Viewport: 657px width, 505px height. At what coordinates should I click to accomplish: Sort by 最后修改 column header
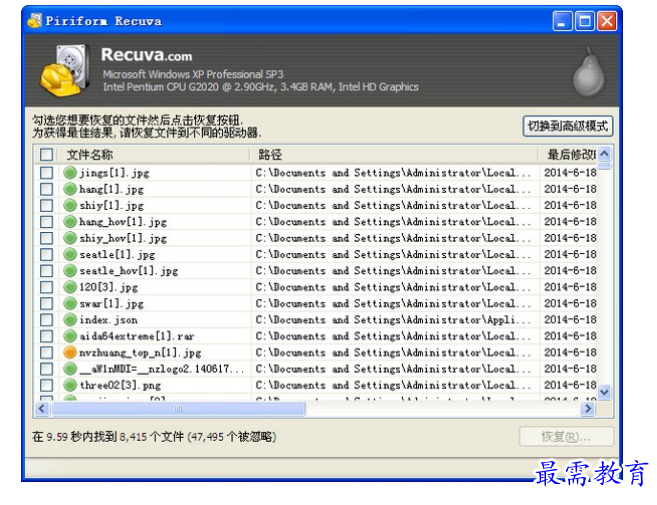(568, 155)
